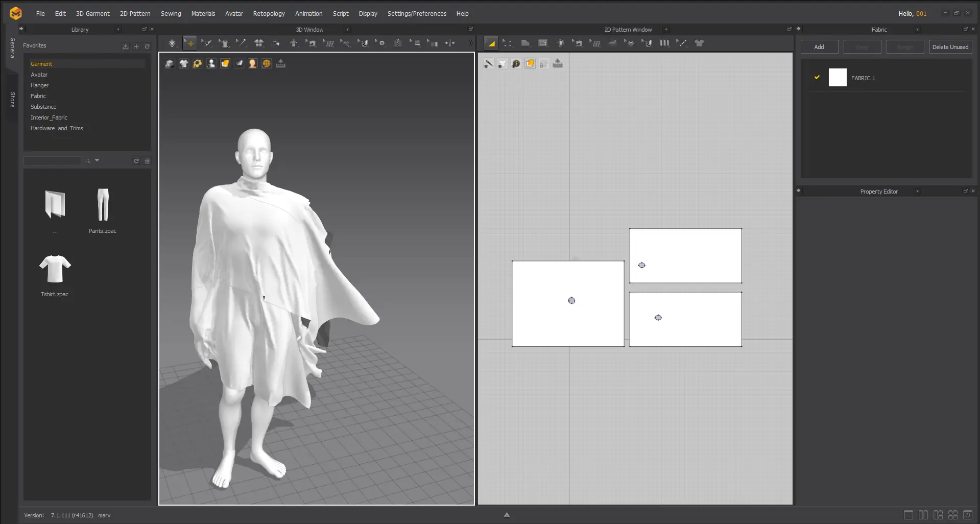The image size is (980, 524).
Task: Click the FABRIC 1 white color swatch
Action: pos(837,78)
